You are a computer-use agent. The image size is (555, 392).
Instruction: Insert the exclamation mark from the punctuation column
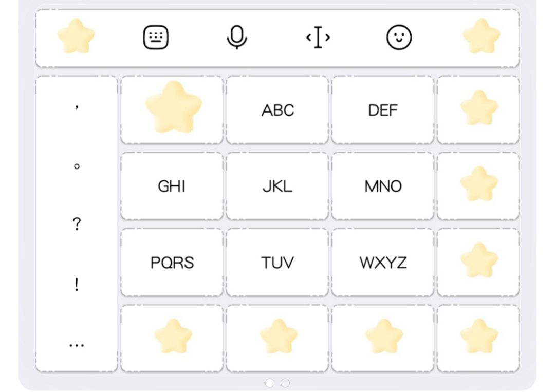coord(77,284)
